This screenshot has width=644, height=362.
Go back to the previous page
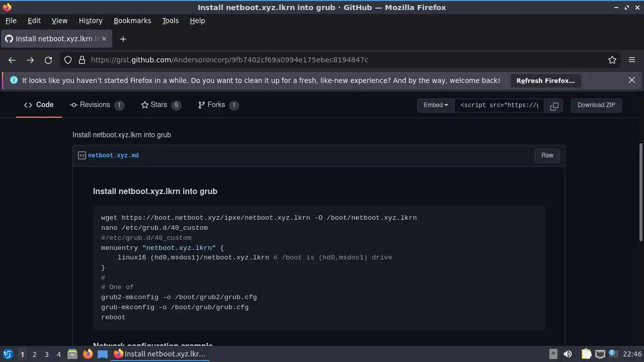click(12, 60)
